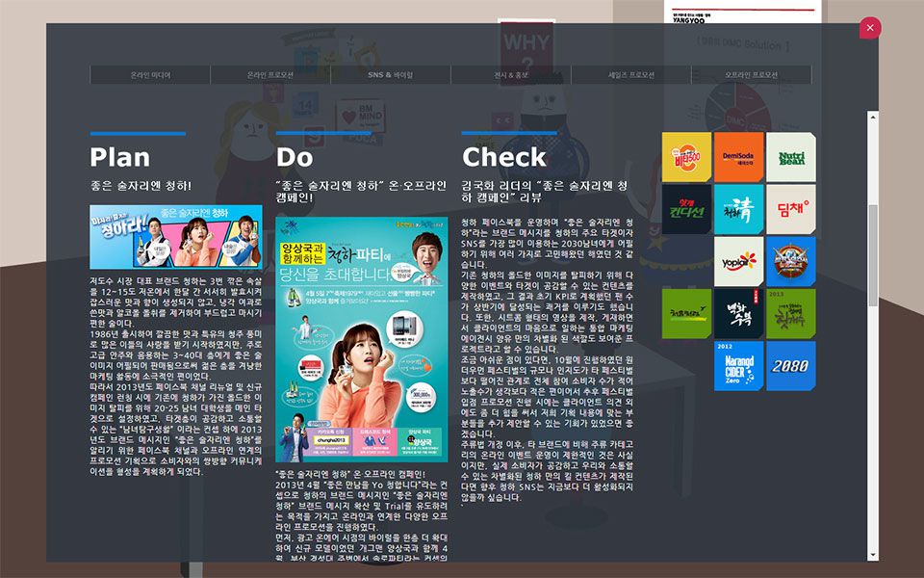This screenshot has width=924, height=578.
Task: Select the DemiSoda brand tile
Action: pos(738,158)
